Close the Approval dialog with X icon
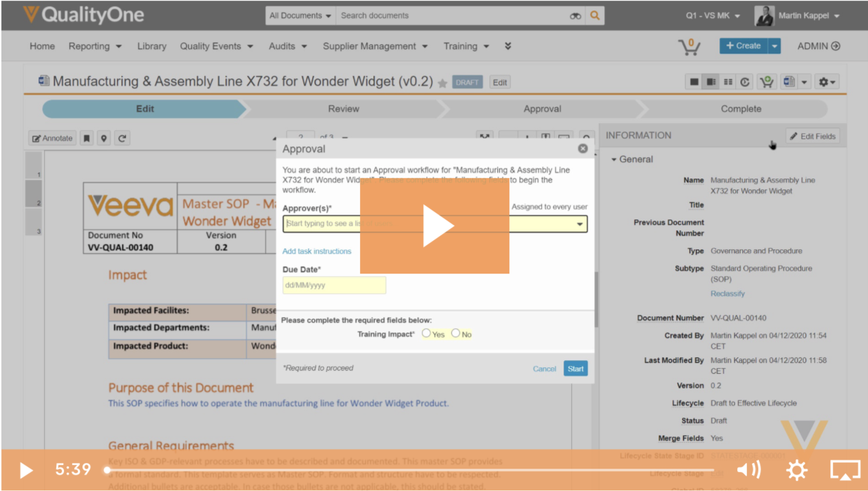This screenshot has width=868, height=491. [x=583, y=149]
